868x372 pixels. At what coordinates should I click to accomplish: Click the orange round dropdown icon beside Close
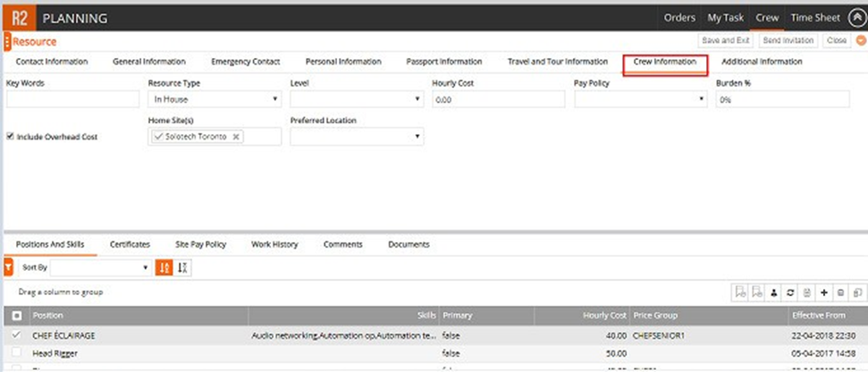(861, 41)
